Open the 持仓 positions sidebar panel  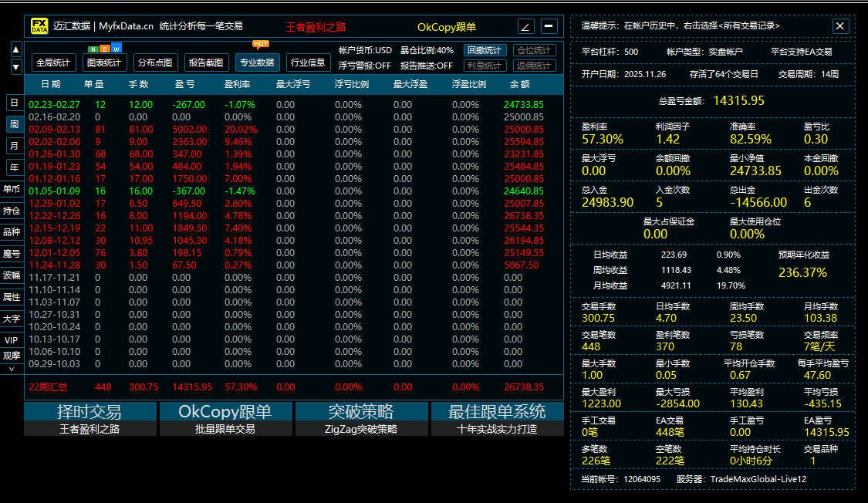pyautogui.click(x=13, y=210)
